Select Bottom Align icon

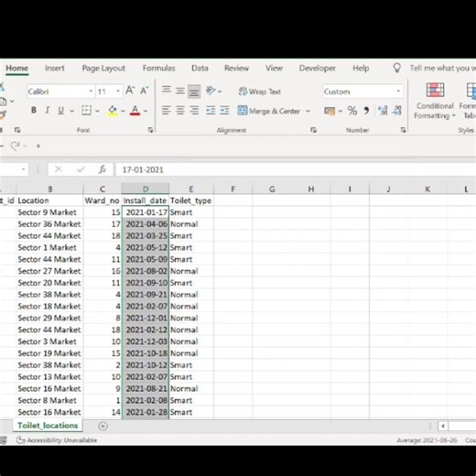194,92
